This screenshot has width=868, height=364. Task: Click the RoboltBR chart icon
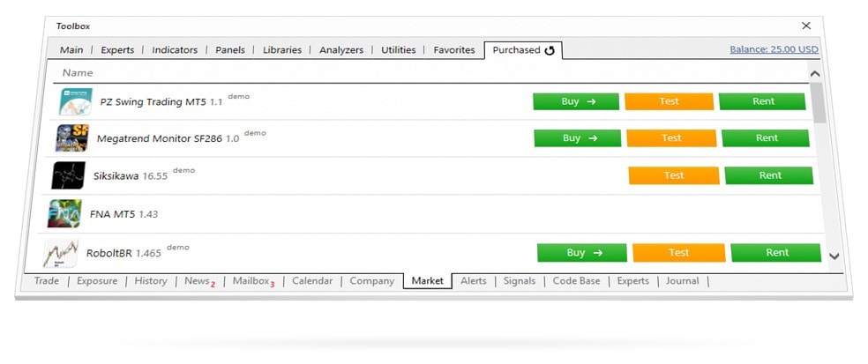60,253
